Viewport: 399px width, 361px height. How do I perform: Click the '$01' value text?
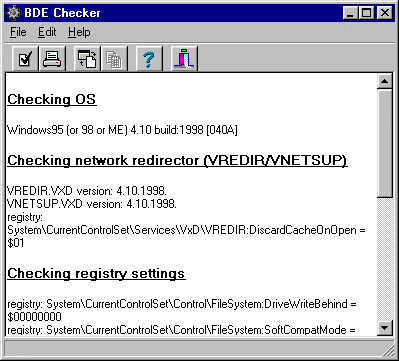[x=16, y=243]
